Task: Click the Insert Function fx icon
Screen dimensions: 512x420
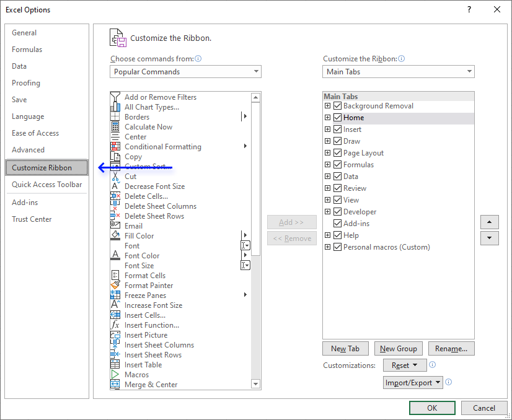Action: point(115,325)
